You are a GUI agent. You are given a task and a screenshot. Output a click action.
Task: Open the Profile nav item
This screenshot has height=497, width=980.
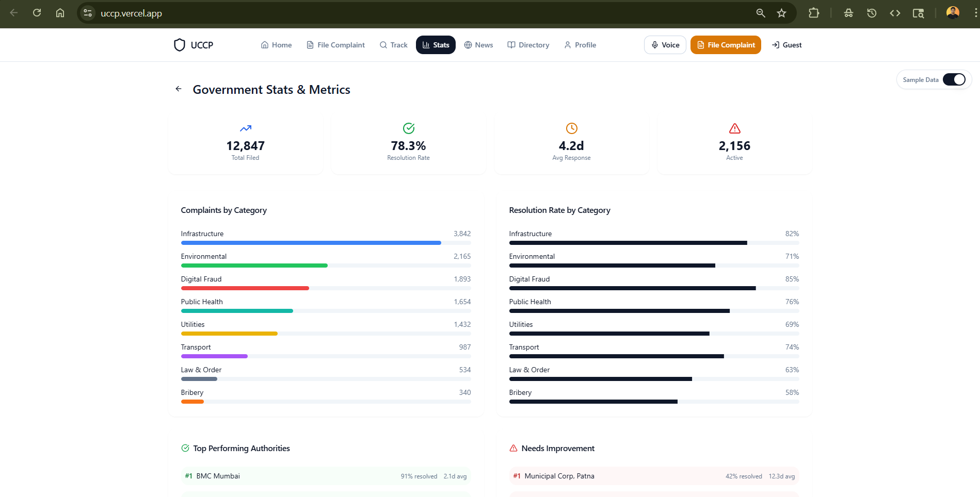580,45
